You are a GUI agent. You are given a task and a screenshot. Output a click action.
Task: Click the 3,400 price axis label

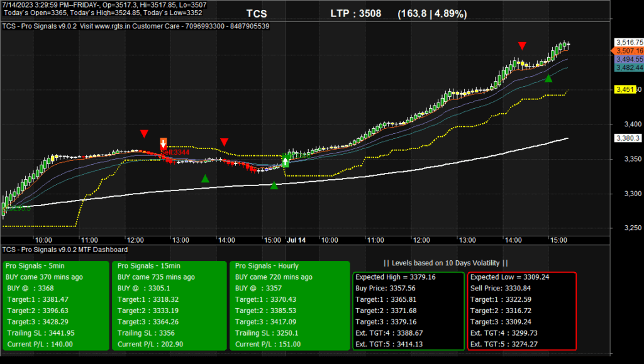633,124
